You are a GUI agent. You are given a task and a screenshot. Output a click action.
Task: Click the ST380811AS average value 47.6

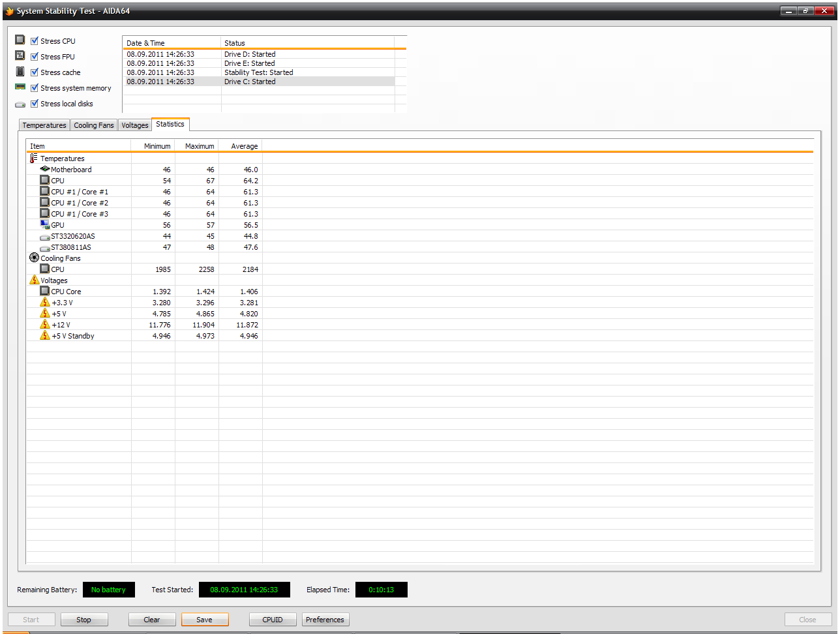(251, 248)
